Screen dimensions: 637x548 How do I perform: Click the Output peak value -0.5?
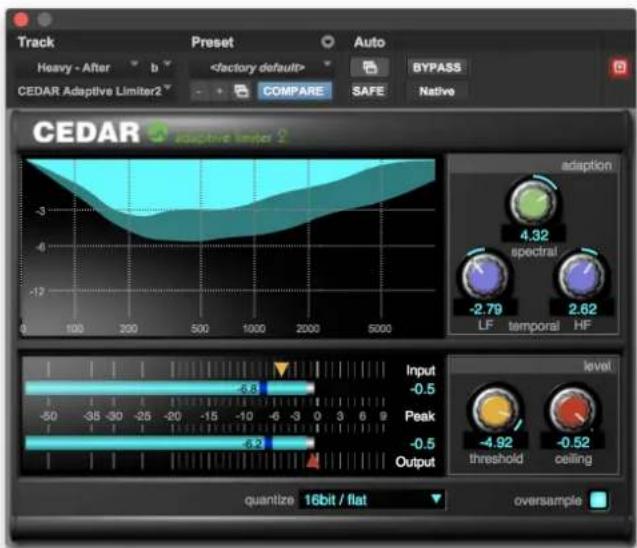coord(422,443)
